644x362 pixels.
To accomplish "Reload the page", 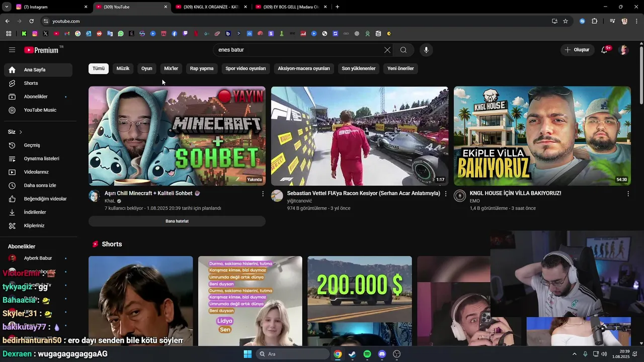I will point(31,21).
